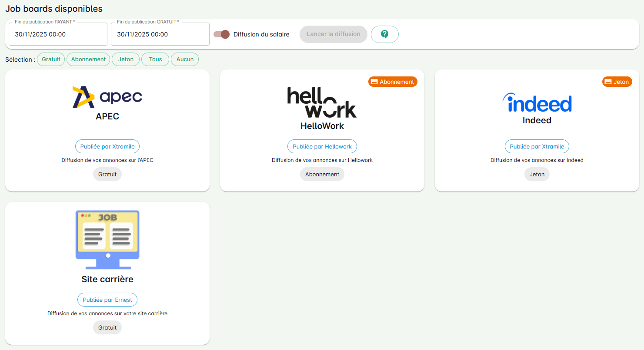Click the Lancer la diffusion button
Image resolution: width=644 pixels, height=350 pixels.
click(333, 34)
